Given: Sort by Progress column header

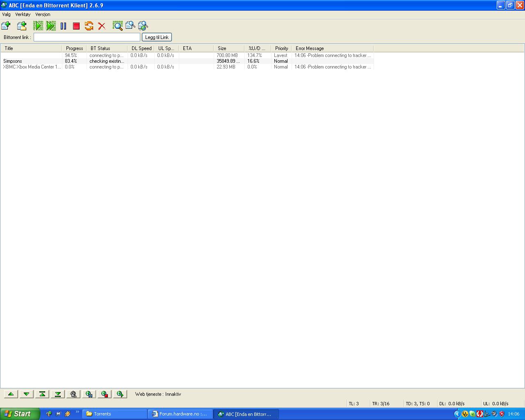Looking at the screenshot, I should coord(74,48).
